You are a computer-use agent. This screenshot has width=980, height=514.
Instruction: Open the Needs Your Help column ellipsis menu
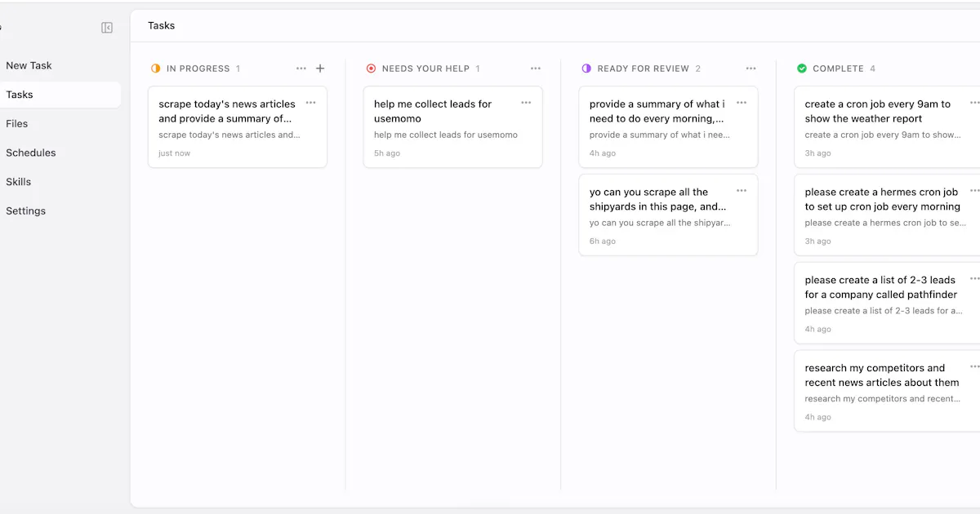click(x=536, y=69)
